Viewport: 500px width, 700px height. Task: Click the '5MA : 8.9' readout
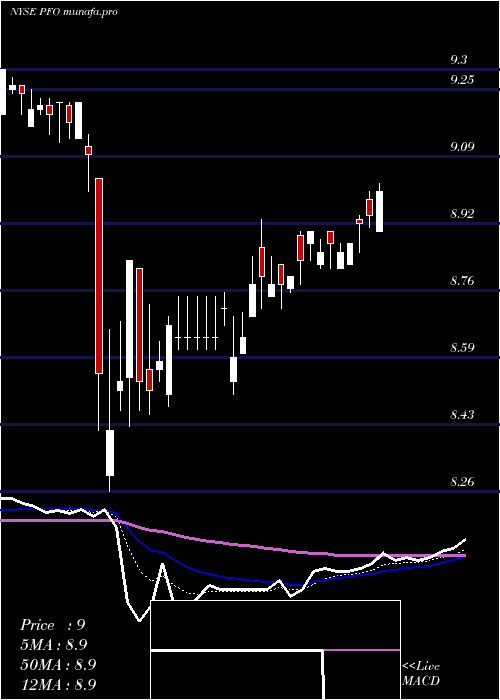point(54,645)
